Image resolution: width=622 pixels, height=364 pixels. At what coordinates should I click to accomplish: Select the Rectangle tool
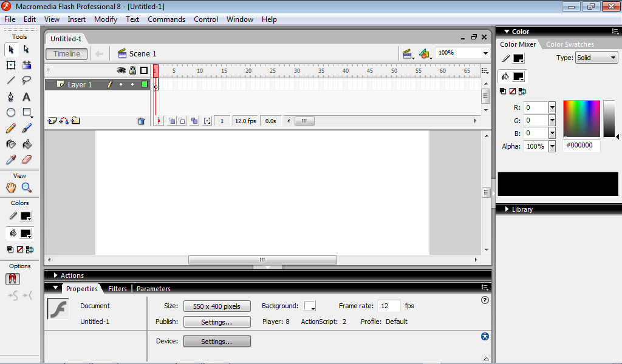pos(27,112)
